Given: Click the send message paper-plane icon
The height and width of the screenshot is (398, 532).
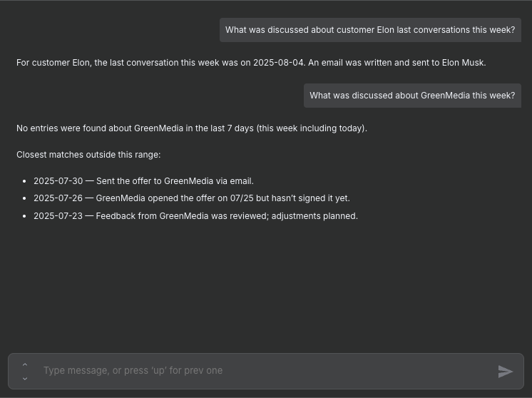Looking at the screenshot, I should pyautogui.click(x=505, y=372).
